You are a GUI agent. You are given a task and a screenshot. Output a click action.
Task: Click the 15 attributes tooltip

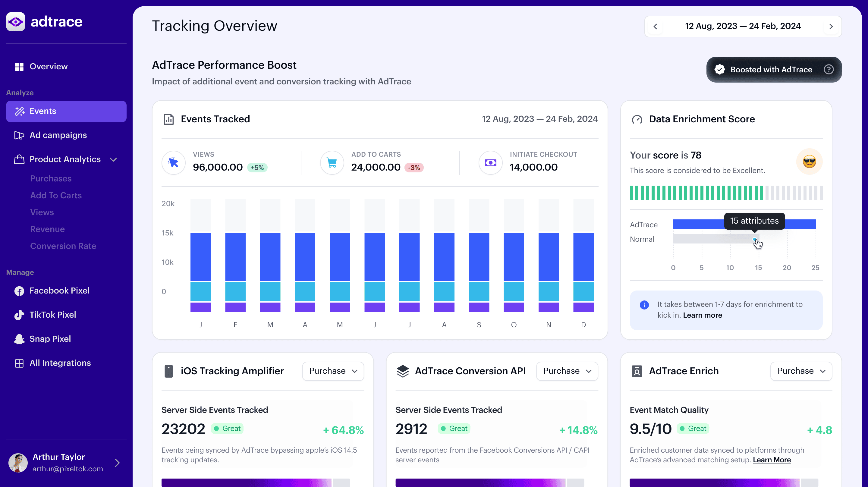click(754, 221)
